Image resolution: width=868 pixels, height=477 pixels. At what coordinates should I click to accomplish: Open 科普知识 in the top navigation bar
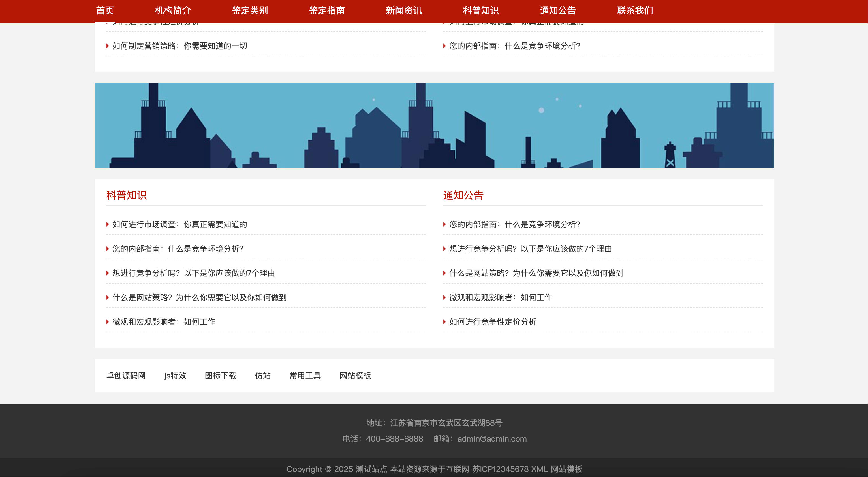[x=481, y=10]
